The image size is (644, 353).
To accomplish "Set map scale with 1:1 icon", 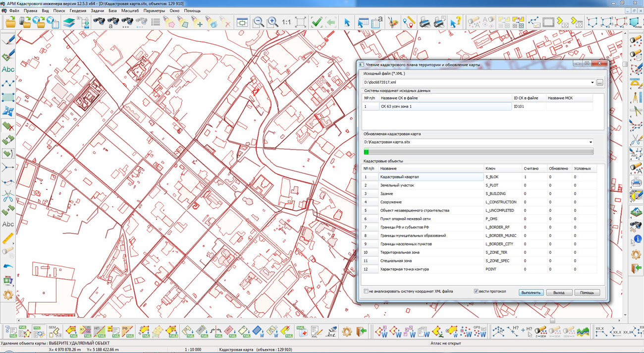I will (286, 22).
